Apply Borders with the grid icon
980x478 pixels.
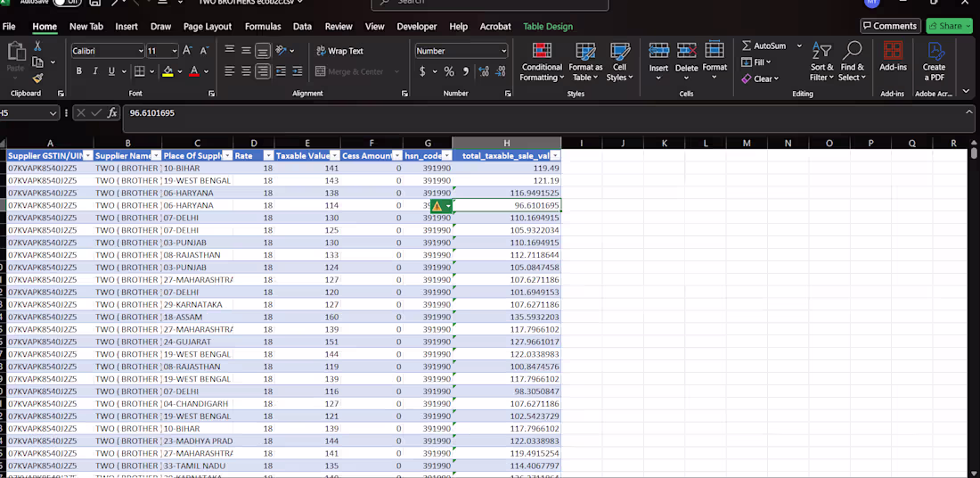click(x=139, y=71)
